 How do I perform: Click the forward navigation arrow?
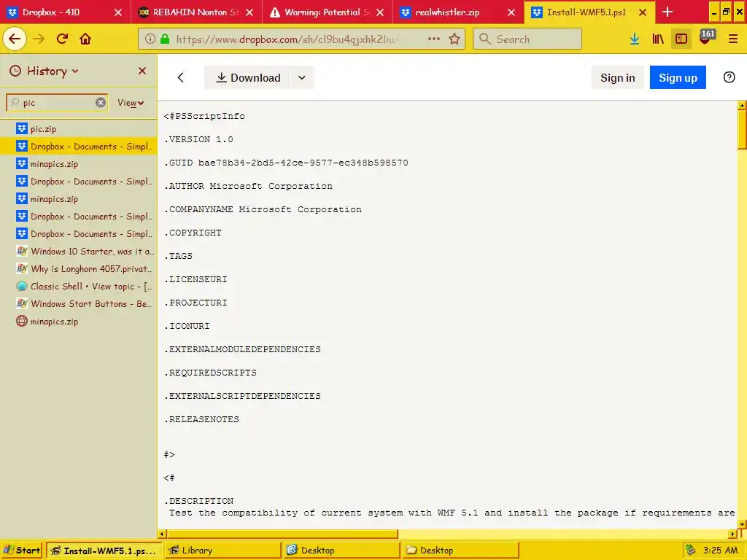click(x=39, y=39)
